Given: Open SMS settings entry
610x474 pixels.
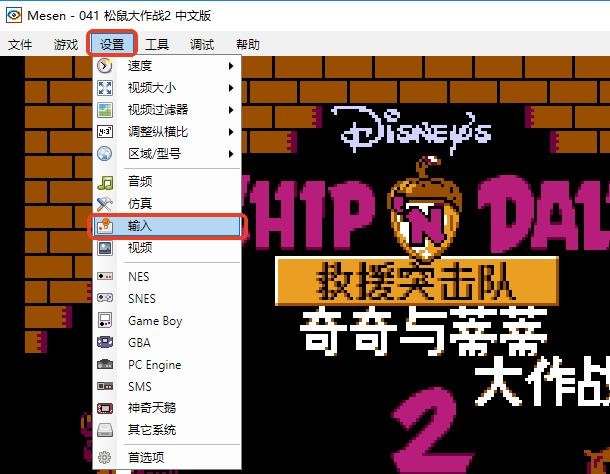Looking at the screenshot, I should (x=167, y=386).
